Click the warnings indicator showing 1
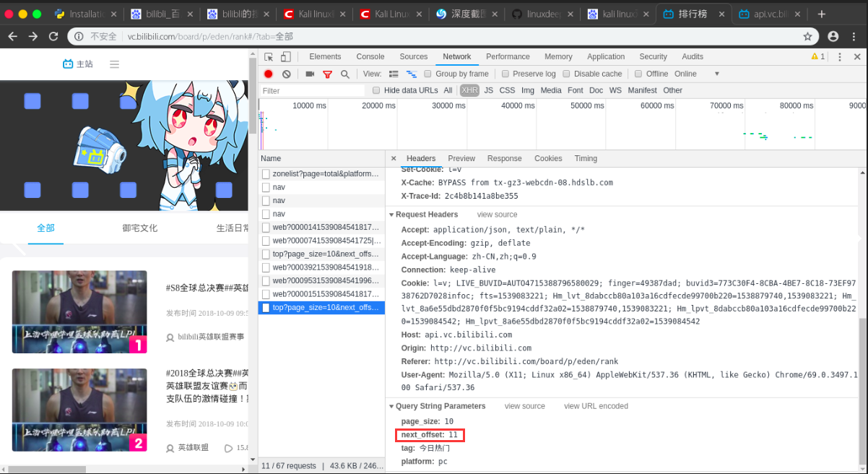 [x=818, y=56]
